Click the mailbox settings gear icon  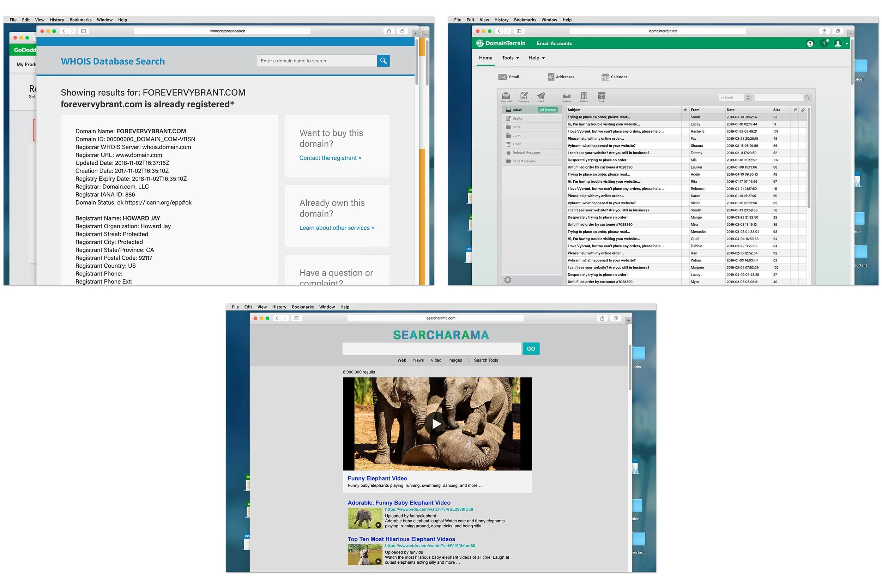pyautogui.click(x=508, y=280)
